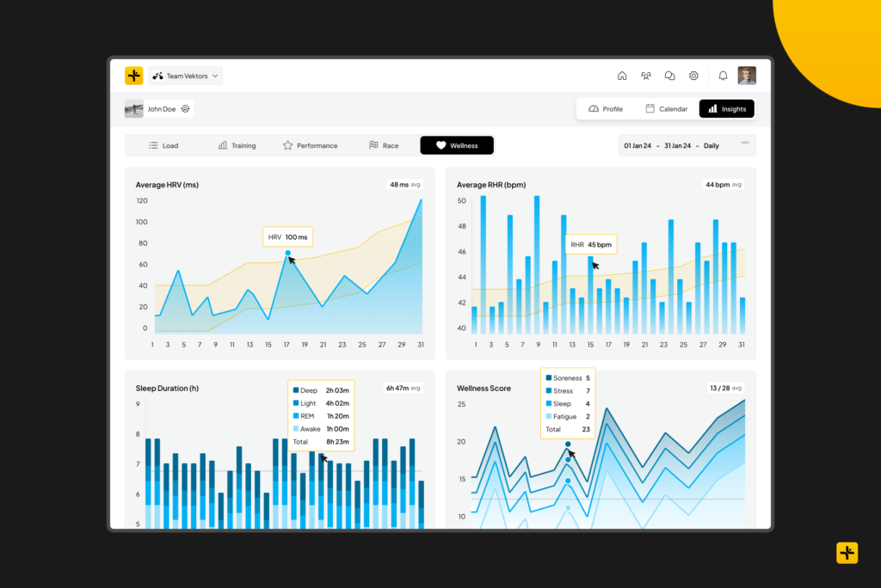Open settings via the gear icon
Viewport: 881px width, 588px height.
693,76
